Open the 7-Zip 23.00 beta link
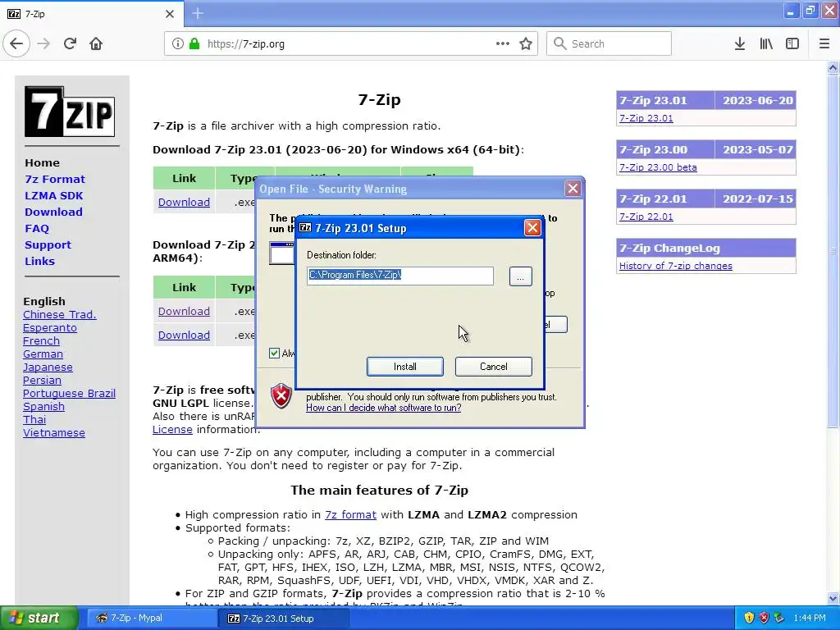 tap(658, 167)
